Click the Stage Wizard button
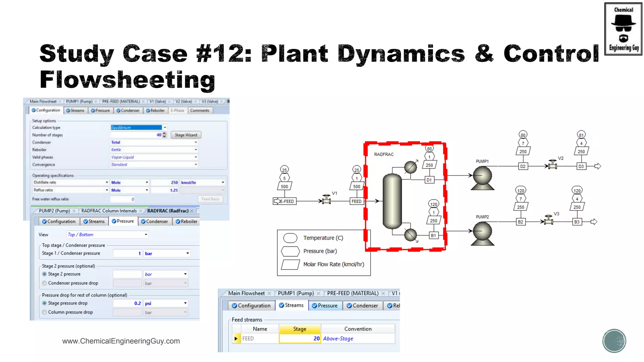The height and width of the screenshot is (362, 644). (186, 135)
